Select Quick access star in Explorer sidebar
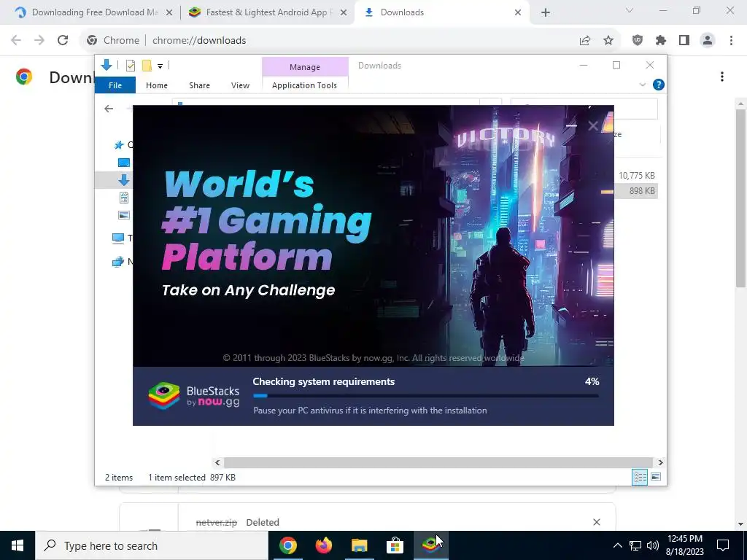 tap(119, 145)
